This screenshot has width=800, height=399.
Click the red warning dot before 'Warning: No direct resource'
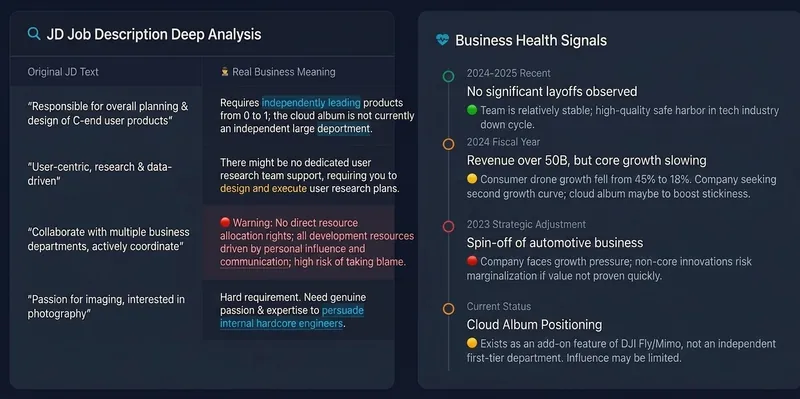[225, 222]
